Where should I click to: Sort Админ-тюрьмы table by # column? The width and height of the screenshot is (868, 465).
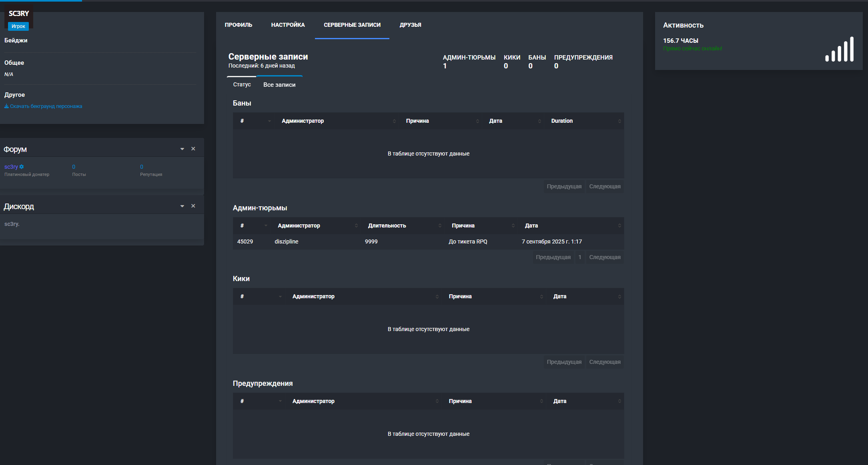click(x=252, y=226)
